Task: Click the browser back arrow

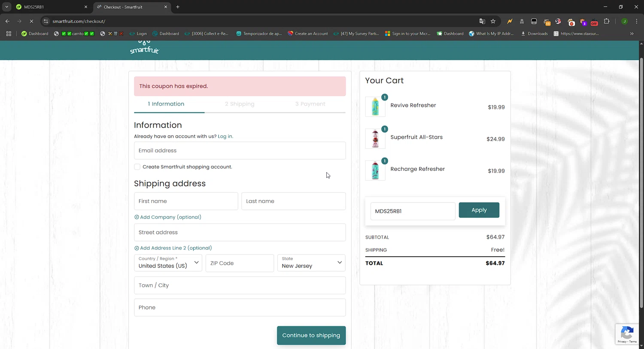Action: [7, 21]
